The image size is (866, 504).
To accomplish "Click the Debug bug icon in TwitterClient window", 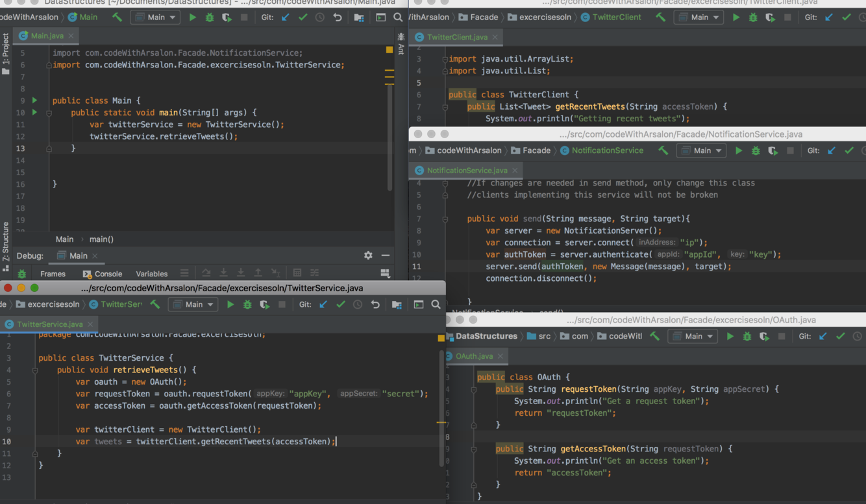I will tap(753, 18).
